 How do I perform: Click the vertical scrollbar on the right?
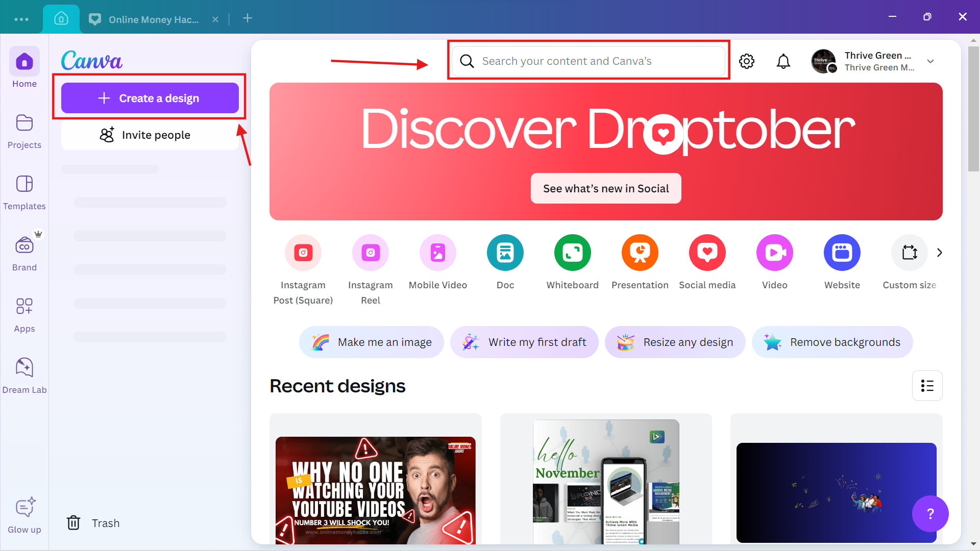[973, 110]
